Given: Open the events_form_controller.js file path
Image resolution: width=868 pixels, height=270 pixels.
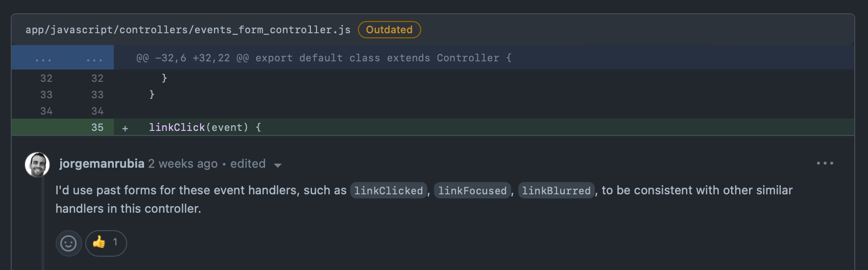Looking at the screenshot, I should (188, 30).
